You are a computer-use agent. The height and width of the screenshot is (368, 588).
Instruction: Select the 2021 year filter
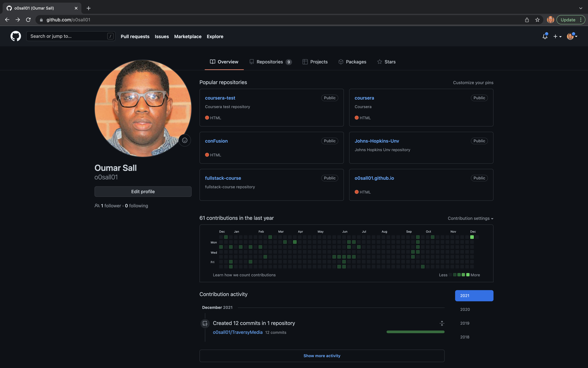474,296
